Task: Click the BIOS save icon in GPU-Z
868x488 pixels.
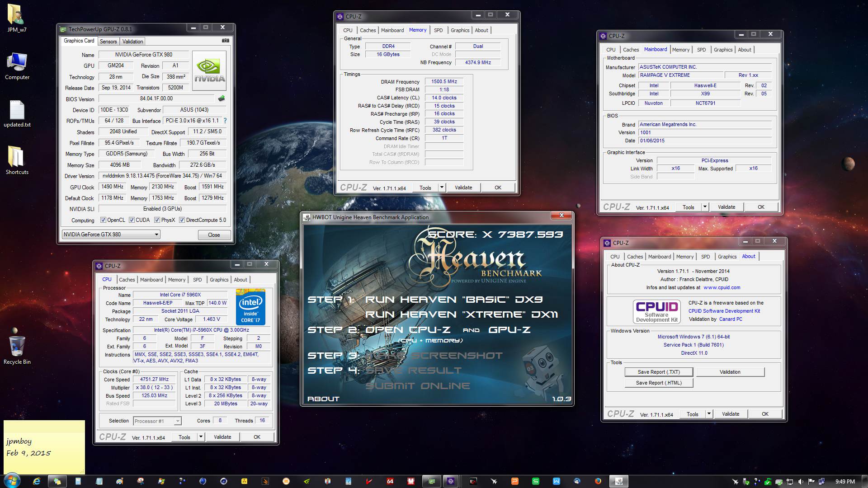Action: click(x=221, y=99)
